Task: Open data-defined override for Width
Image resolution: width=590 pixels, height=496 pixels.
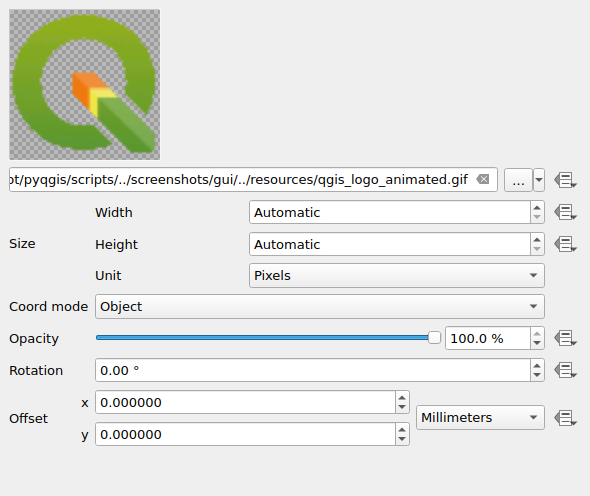Action: coord(565,212)
